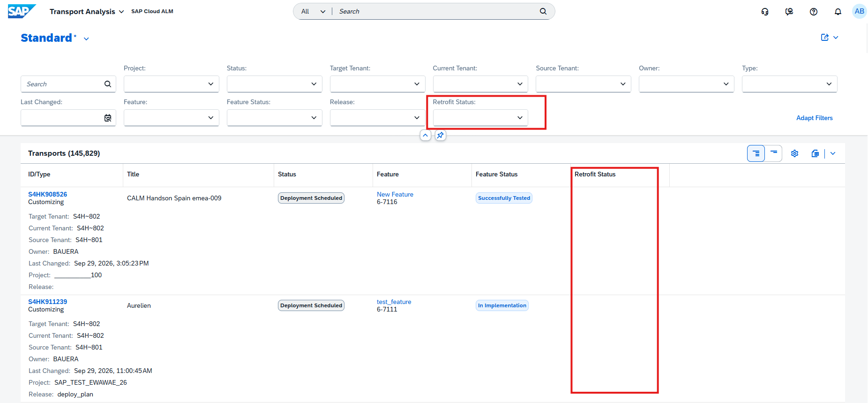Open the Owner filter dropdown
The image size is (868, 403).
coord(726,84)
